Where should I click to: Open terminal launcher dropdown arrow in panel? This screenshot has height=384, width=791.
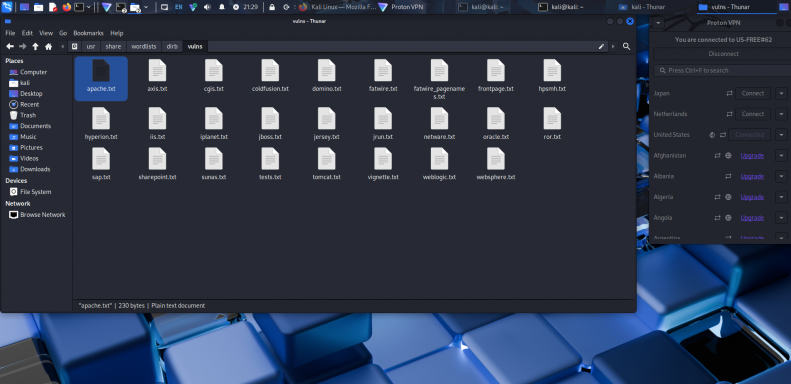click(89, 7)
